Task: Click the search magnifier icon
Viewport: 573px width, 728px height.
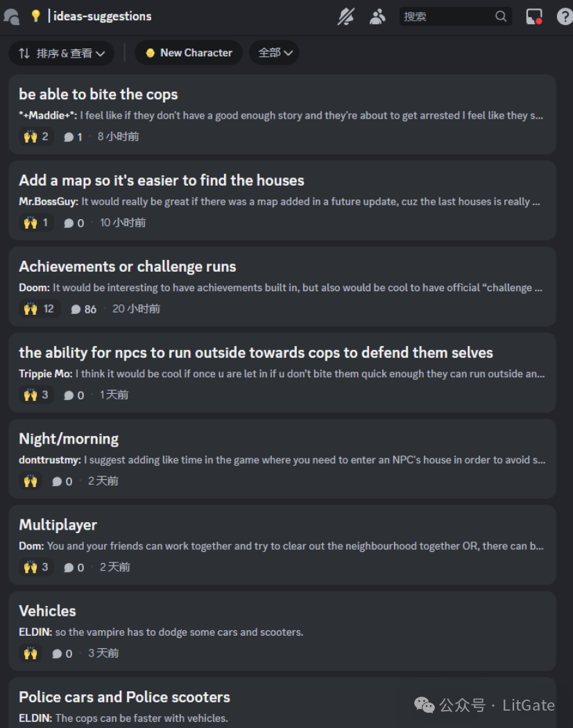Action: point(500,16)
